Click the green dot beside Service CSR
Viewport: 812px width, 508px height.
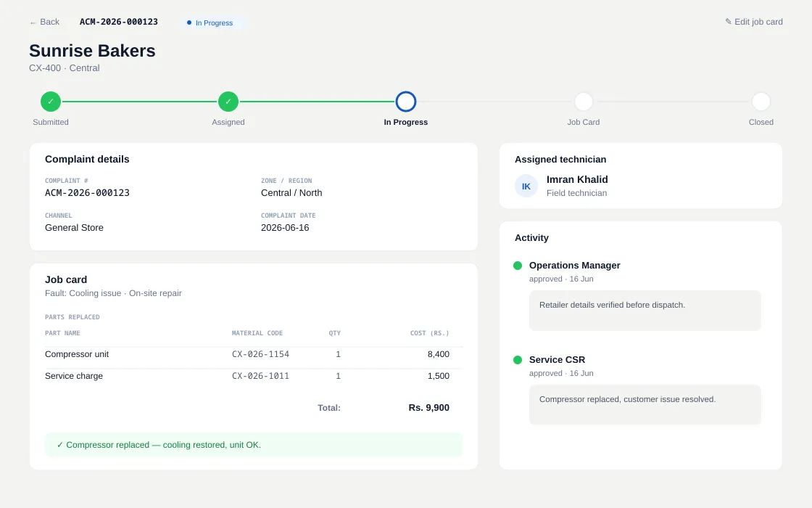pyautogui.click(x=518, y=360)
